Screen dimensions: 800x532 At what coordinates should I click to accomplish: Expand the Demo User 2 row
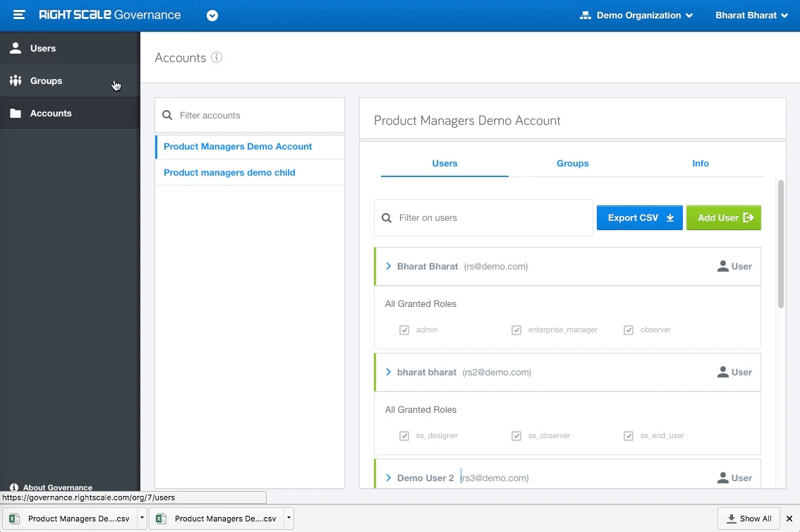coord(388,478)
